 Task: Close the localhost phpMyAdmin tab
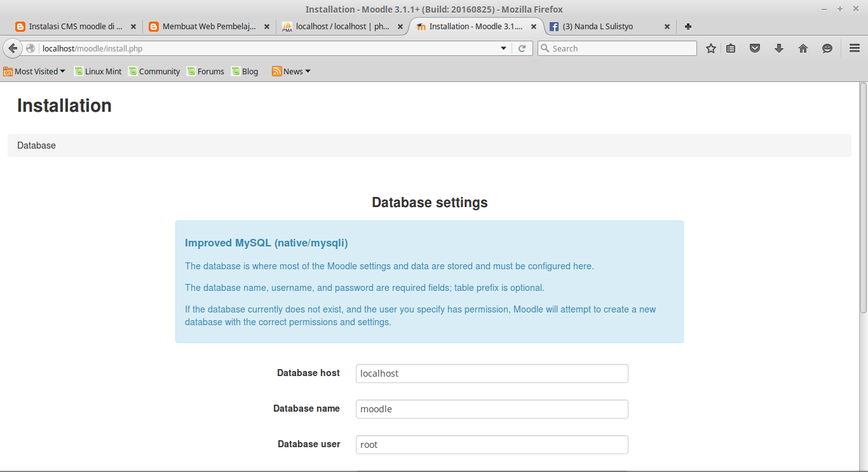coord(400,27)
